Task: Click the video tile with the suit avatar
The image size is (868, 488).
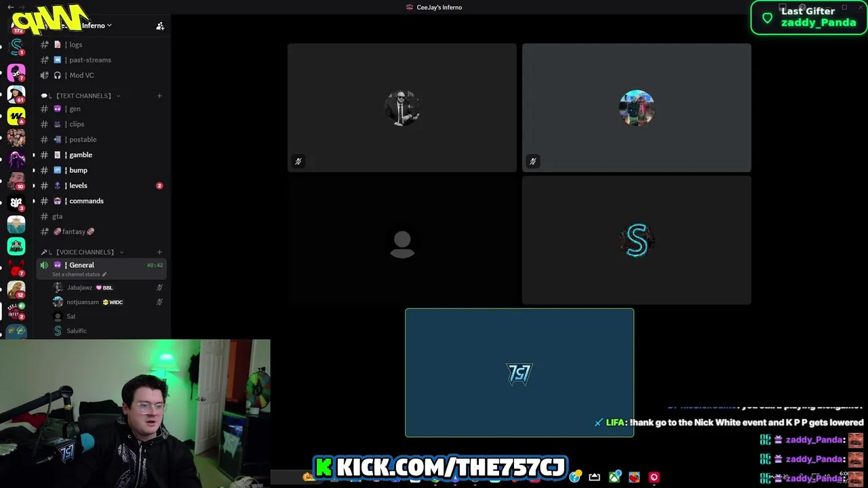Action: point(402,108)
